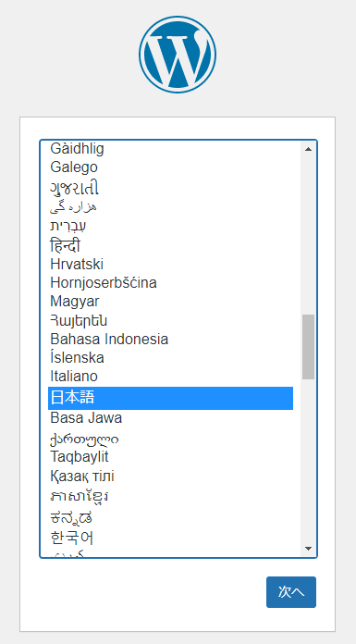Click the scrollbar up arrow
The width and height of the screenshot is (356, 644).
click(308, 149)
